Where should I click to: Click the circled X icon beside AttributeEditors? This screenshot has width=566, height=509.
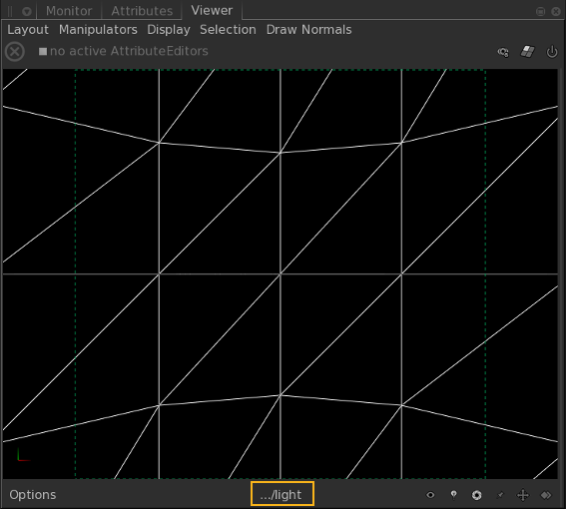click(x=15, y=52)
